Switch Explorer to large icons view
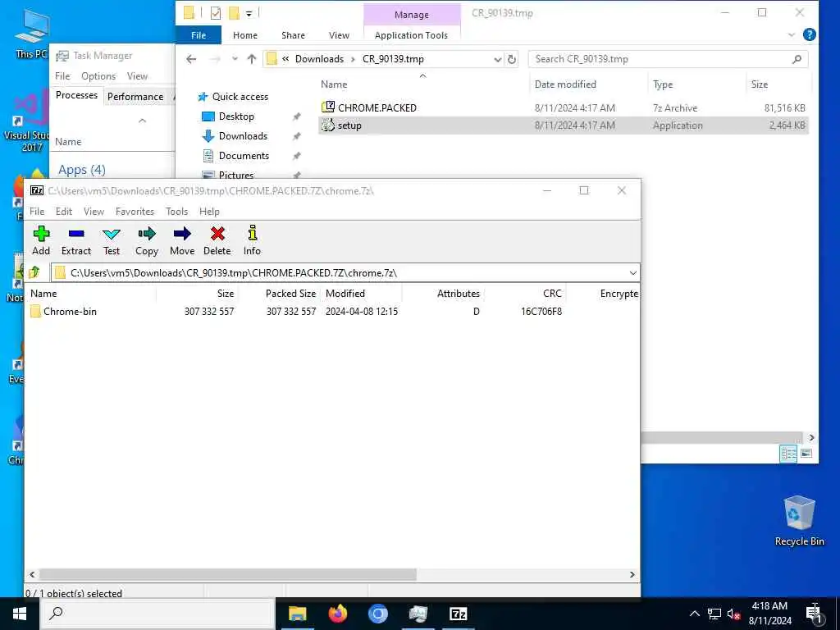Viewport: 840px width, 630px height. click(x=806, y=454)
